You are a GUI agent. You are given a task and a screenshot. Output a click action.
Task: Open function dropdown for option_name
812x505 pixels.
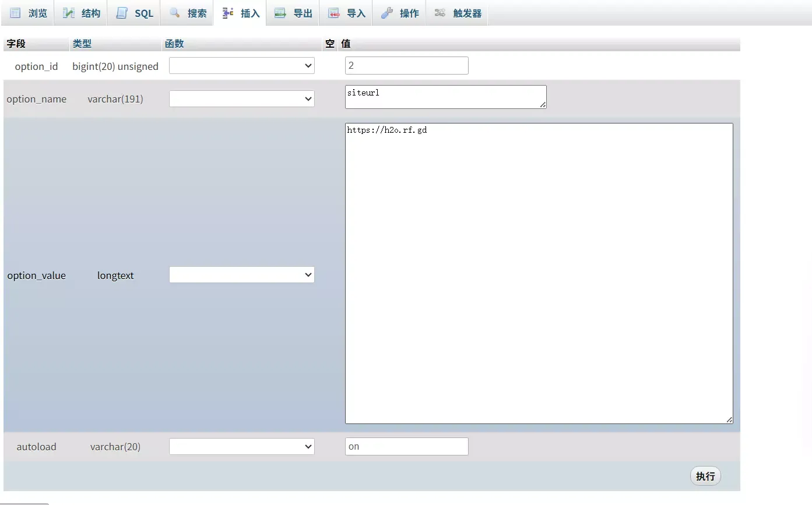(241, 99)
